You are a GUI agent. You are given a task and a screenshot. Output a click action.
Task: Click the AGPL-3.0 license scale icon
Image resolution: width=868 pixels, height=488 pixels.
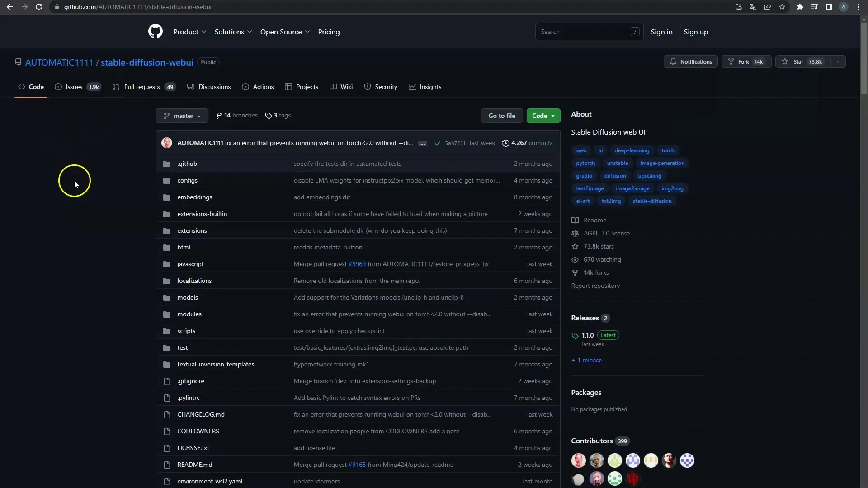575,233
